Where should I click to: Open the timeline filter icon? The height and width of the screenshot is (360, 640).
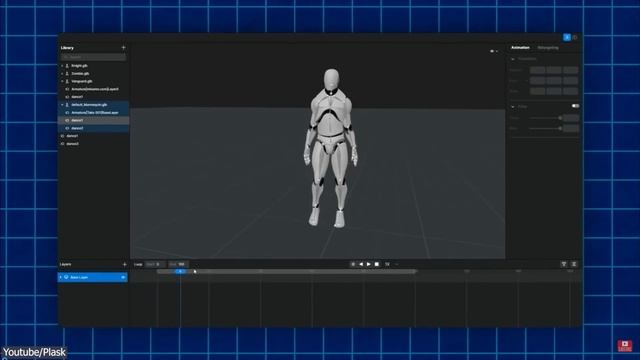(564, 264)
